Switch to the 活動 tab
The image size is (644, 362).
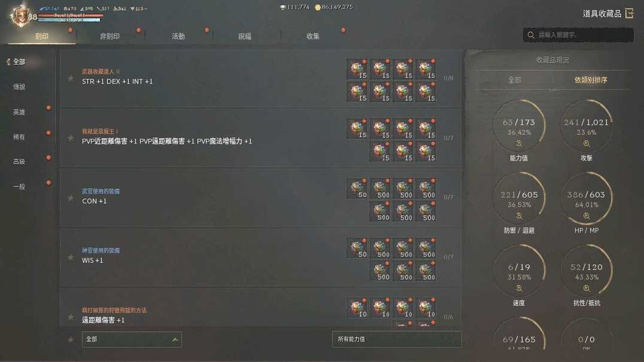pos(178,36)
